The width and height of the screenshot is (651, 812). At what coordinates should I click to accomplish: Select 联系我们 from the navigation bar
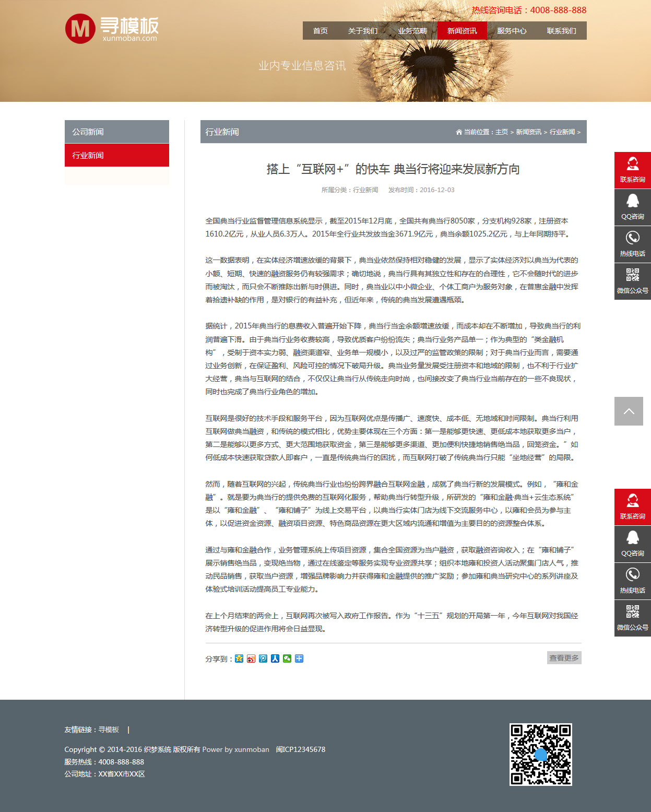pos(561,31)
